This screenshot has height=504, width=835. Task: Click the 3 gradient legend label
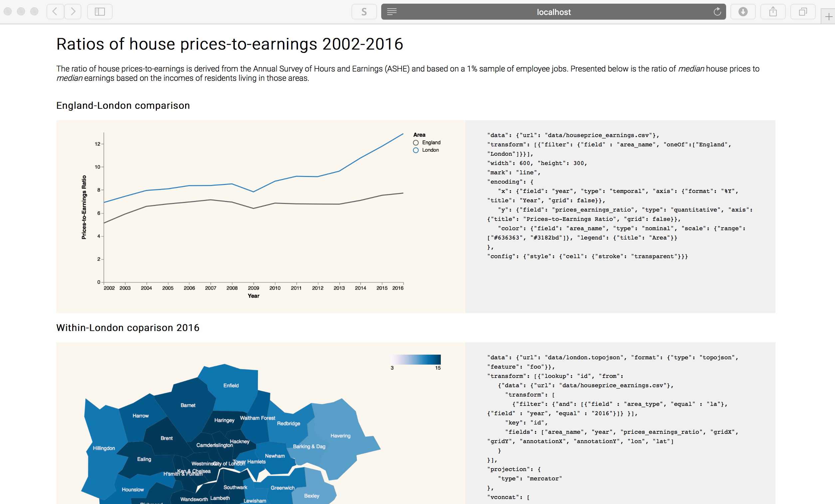pyautogui.click(x=392, y=368)
